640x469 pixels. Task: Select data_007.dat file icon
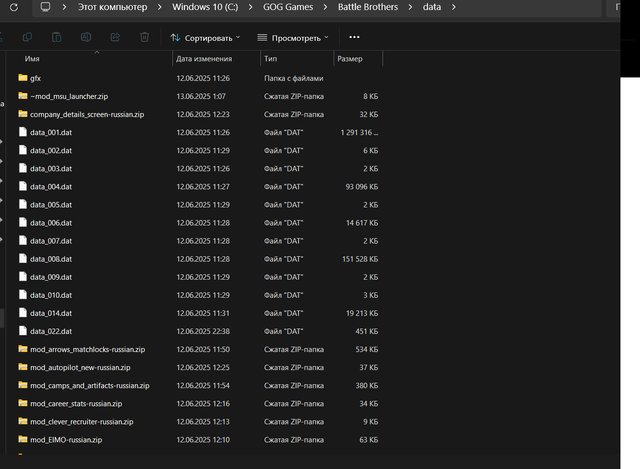tap(23, 240)
